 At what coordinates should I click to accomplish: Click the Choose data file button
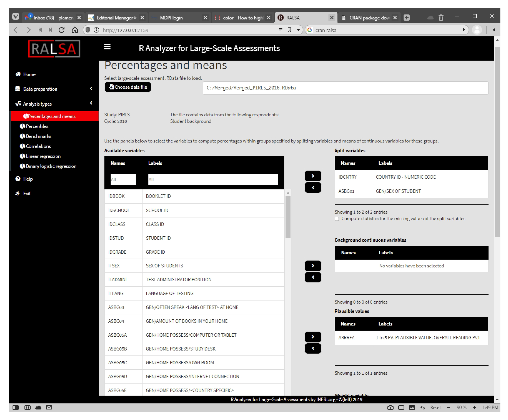point(128,87)
